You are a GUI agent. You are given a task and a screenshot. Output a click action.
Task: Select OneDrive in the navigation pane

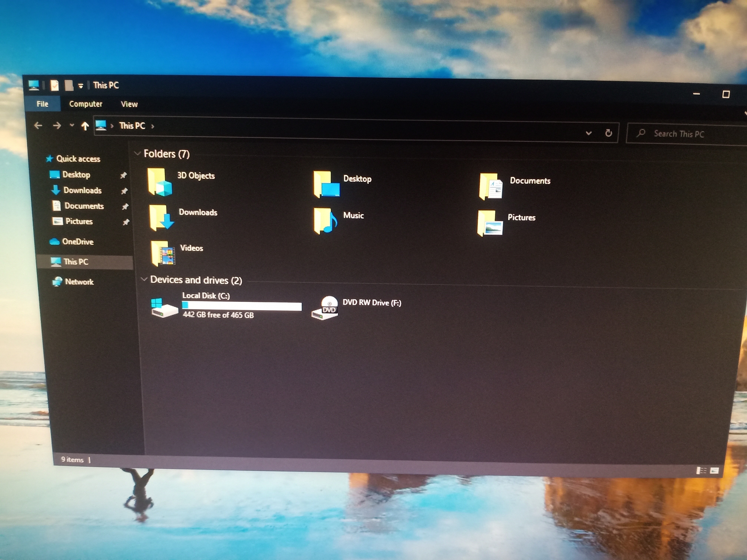click(77, 242)
